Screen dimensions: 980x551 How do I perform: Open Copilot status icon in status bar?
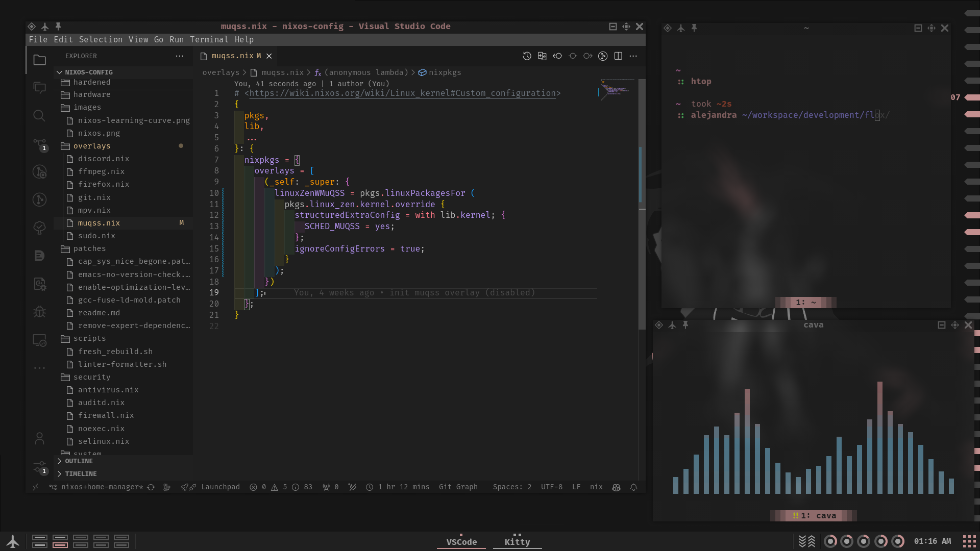tap(617, 487)
